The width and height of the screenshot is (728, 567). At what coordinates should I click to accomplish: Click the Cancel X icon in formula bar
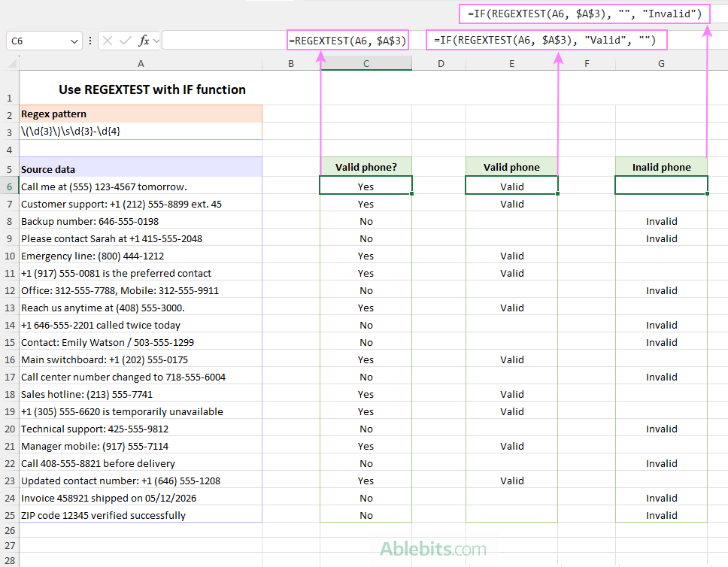[x=108, y=41]
